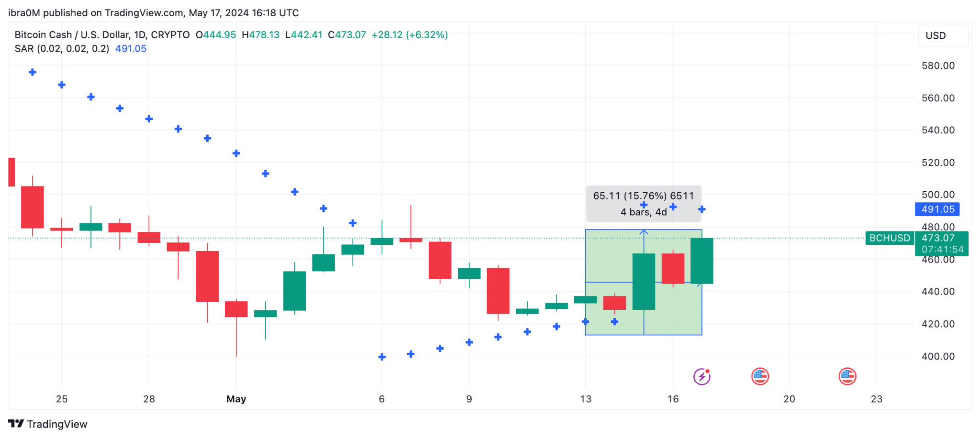Click the 07:41:54 countdown timer

[x=942, y=250]
